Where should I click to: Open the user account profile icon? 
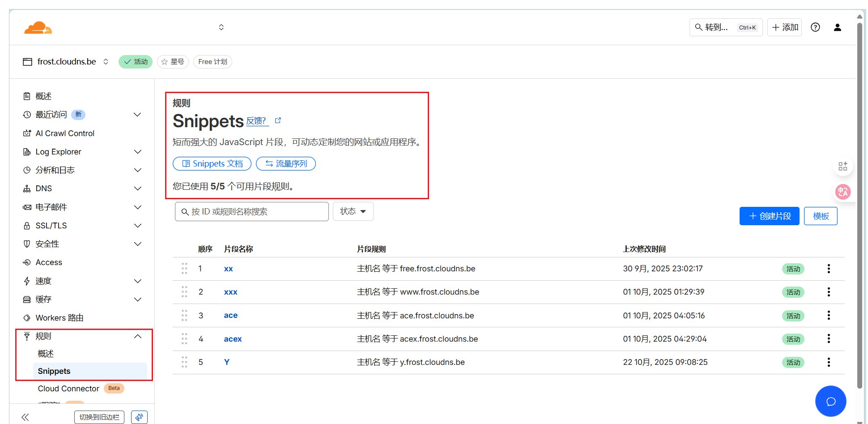(838, 27)
